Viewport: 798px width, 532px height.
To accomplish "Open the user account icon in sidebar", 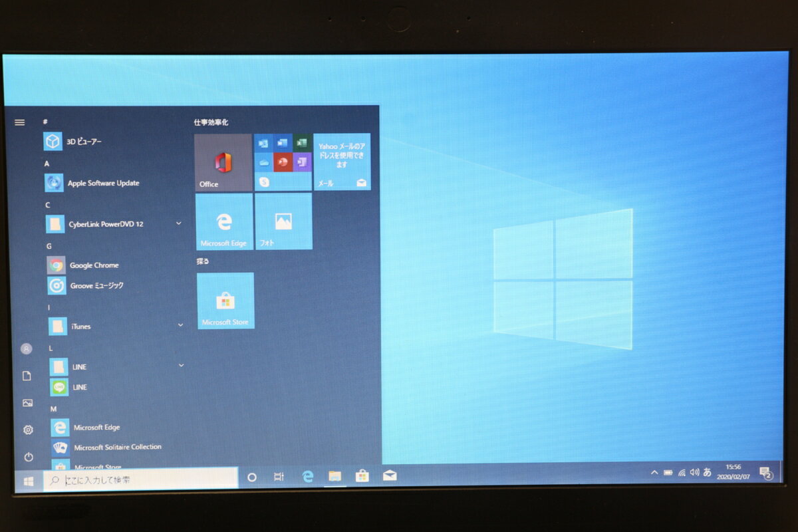I will pos(27,348).
